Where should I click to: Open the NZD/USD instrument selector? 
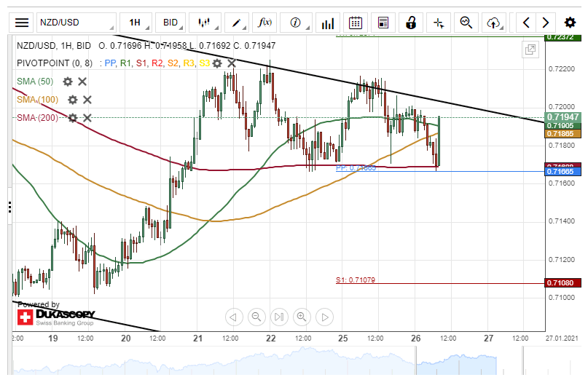77,23
